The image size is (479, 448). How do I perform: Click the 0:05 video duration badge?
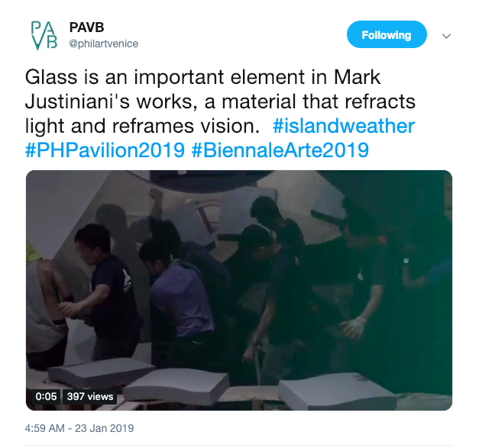[x=46, y=396]
